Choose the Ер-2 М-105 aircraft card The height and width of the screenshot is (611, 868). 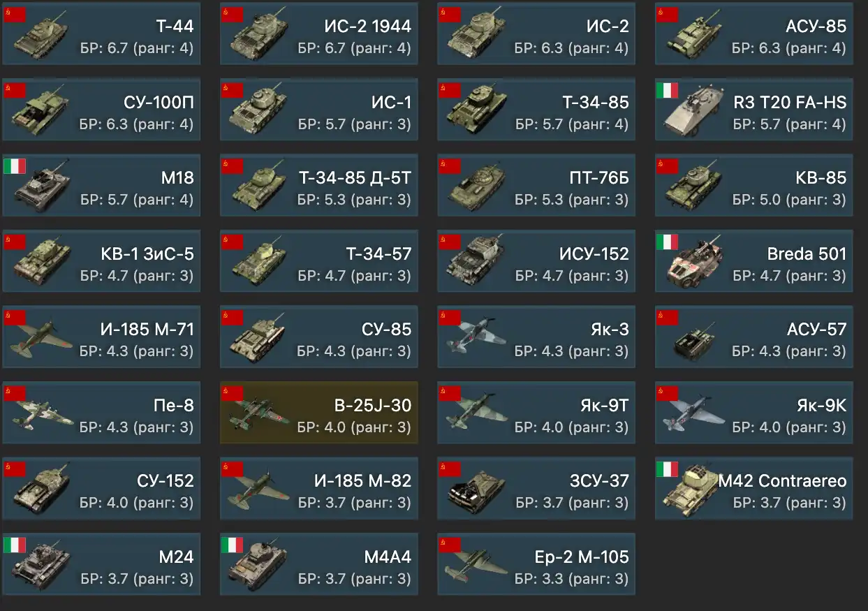(536, 565)
